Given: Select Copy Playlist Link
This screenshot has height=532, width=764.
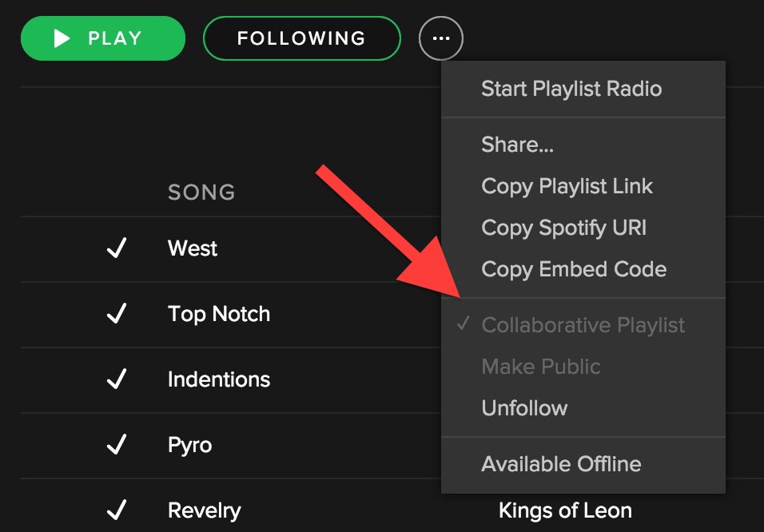Looking at the screenshot, I should (567, 186).
